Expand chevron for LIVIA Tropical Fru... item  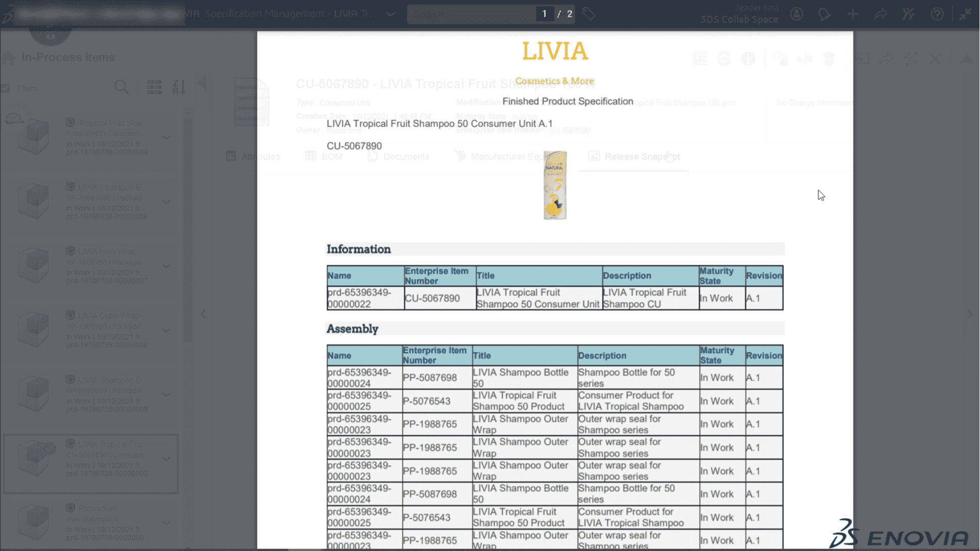coord(166,459)
